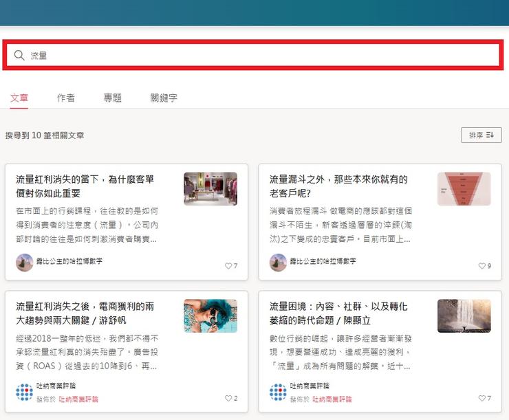The height and width of the screenshot is (420, 509).
Task: Switch to the 作者 tab
Action: pos(66,98)
